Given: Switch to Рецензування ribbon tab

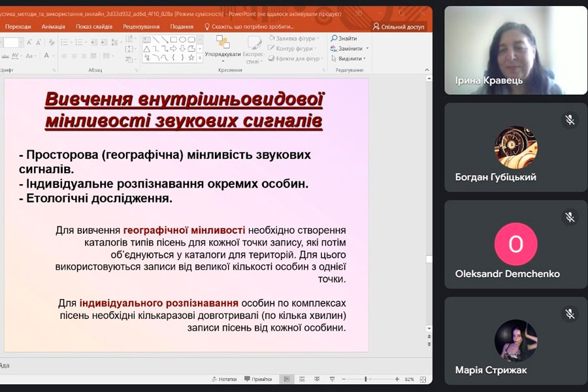Looking at the screenshot, I should 141,26.
